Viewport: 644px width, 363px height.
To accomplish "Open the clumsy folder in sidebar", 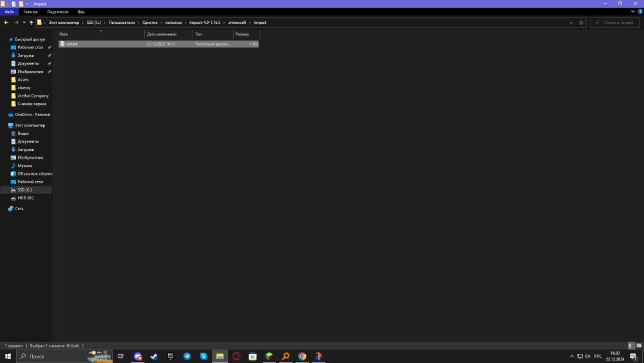I will coord(24,88).
